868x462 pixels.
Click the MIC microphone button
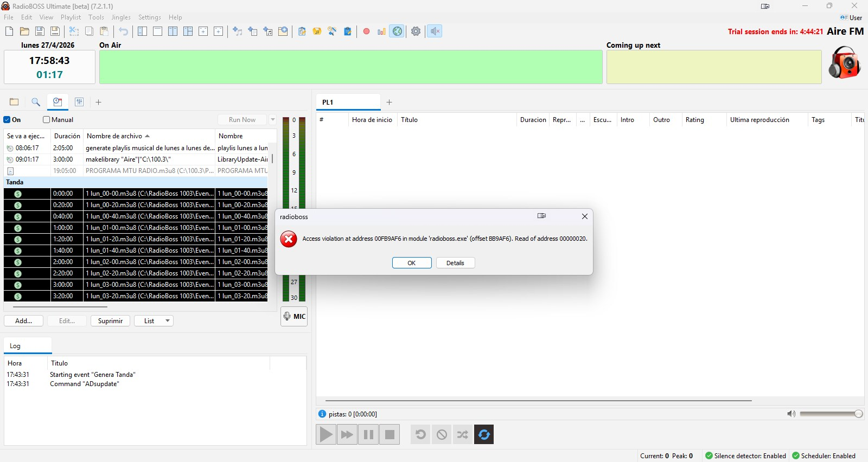294,316
